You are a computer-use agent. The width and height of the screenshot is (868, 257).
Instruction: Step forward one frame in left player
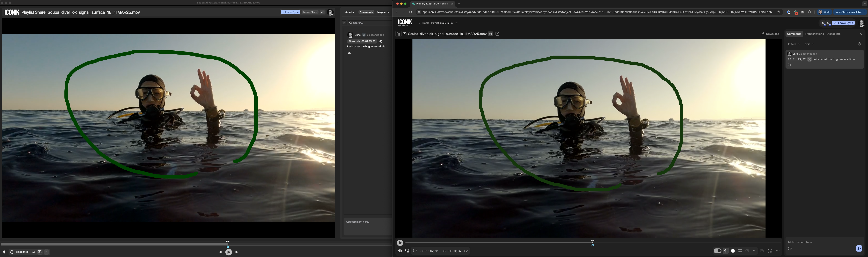(x=237, y=252)
